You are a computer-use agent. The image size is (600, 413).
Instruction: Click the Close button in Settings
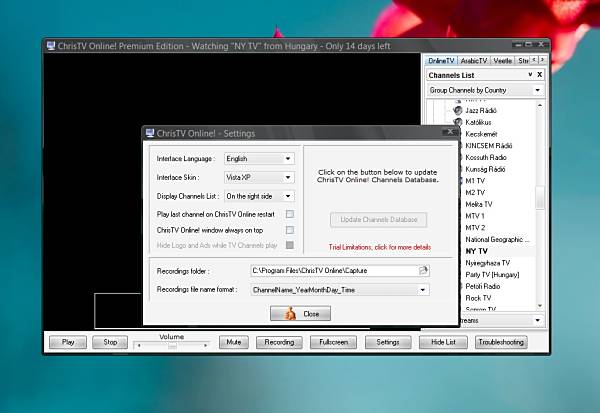[300, 314]
